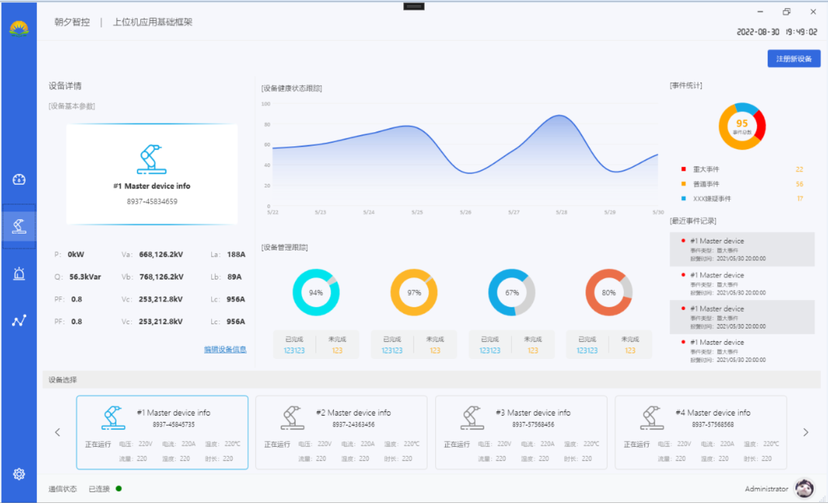Viewport: 828px width, 504px height.
Task: Open the dashboard gauge sidebar icon
Action: (x=19, y=180)
